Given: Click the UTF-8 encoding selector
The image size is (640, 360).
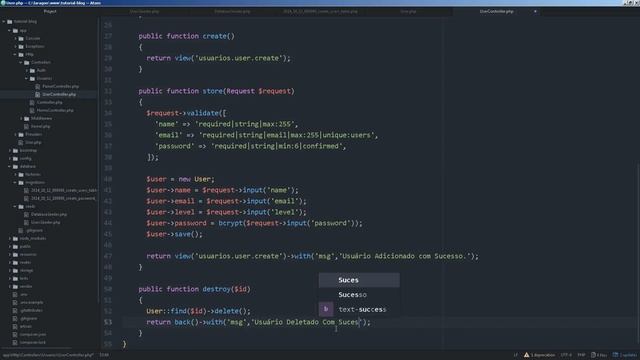Looking at the screenshot, I should [566, 355].
